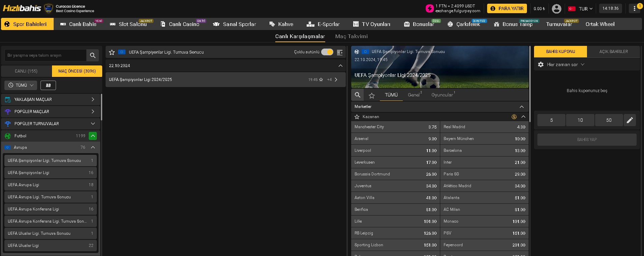The height and width of the screenshot is (256, 644).
Task: Choose the 5 quick stake button
Action: [x=551, y=120]
